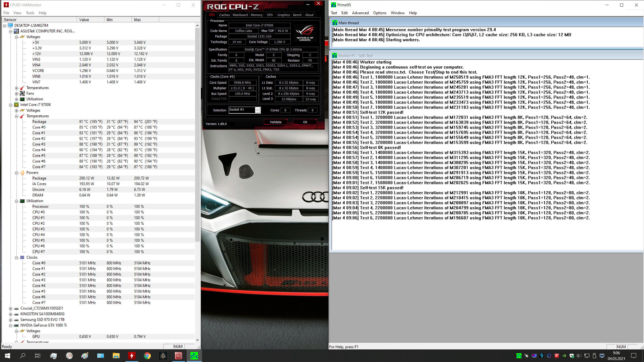Expand the Samsung SSD 970 EVO 1TB node

pyautogui.click(x=10, y=320)
